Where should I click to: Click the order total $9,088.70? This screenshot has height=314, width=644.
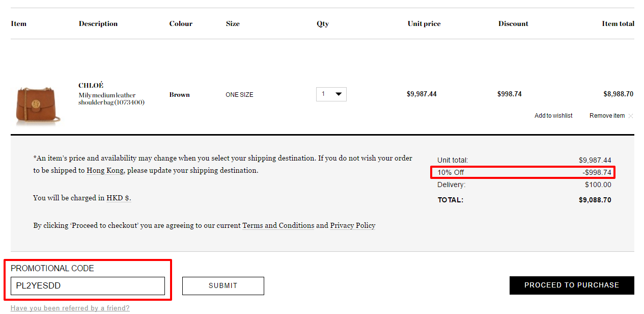[595, 200]
